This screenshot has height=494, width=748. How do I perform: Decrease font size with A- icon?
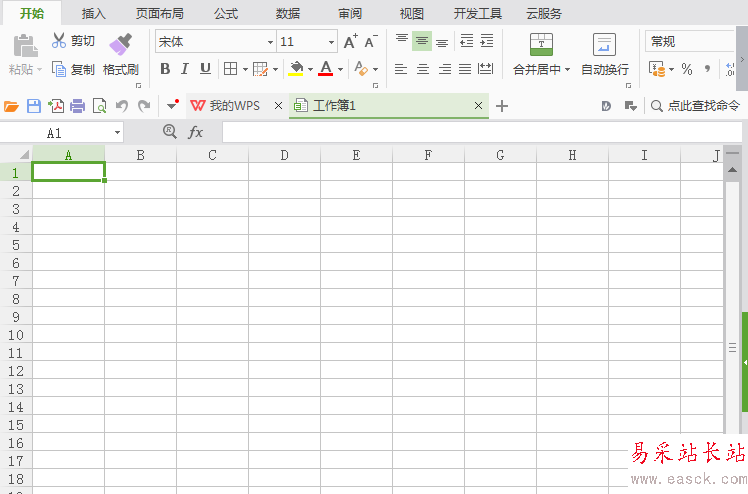[371, 41]
